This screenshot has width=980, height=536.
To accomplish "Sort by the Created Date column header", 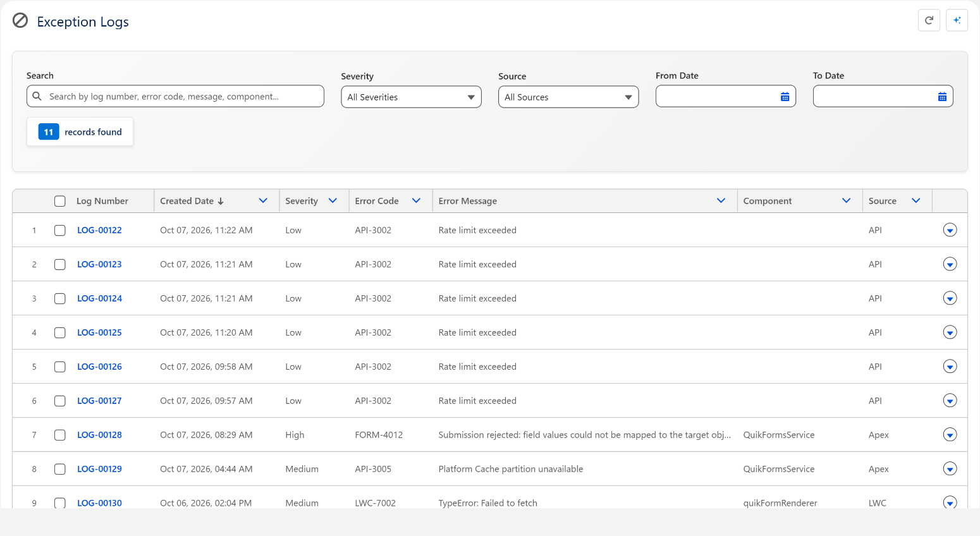I will 192,201.
